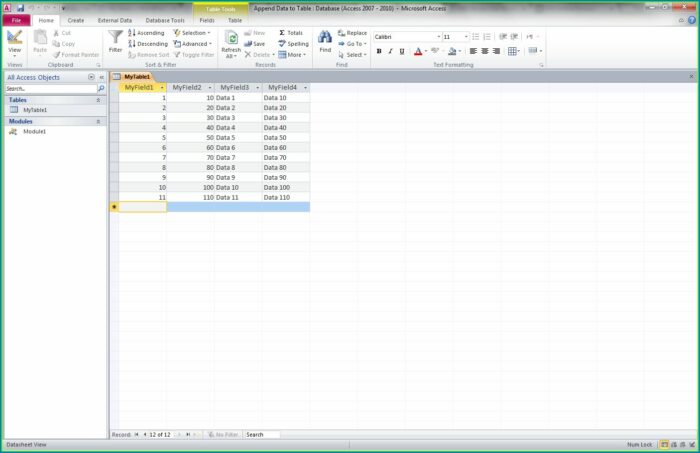Click the background fill color bucket
This screenshot has width=700, height=453.
click(452, 51)
